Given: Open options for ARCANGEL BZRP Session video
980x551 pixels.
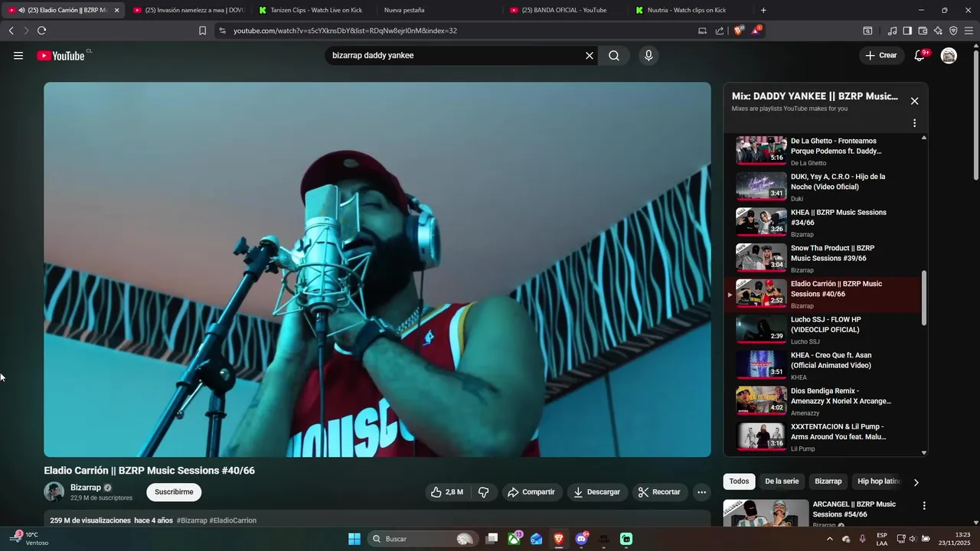Looking at the screenshot, I should pos(924,506).
